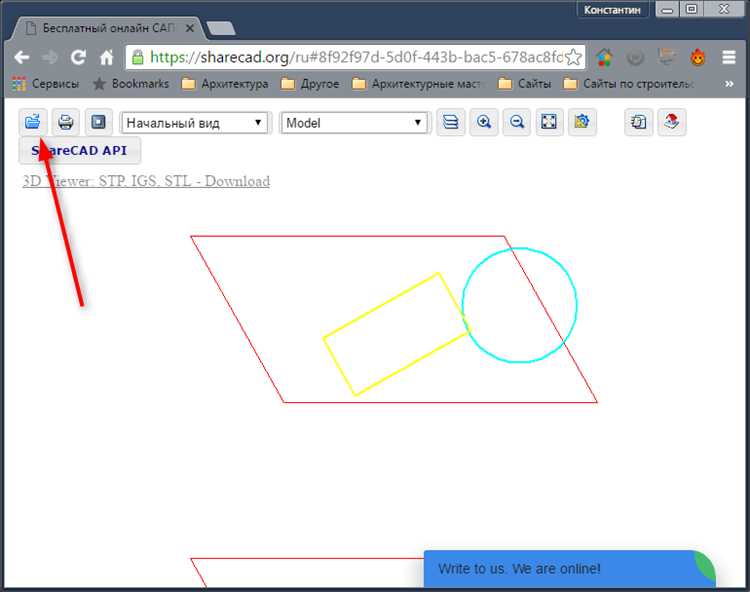
Task: Bookmark this page with the star icon
Action: click(574, 58)
